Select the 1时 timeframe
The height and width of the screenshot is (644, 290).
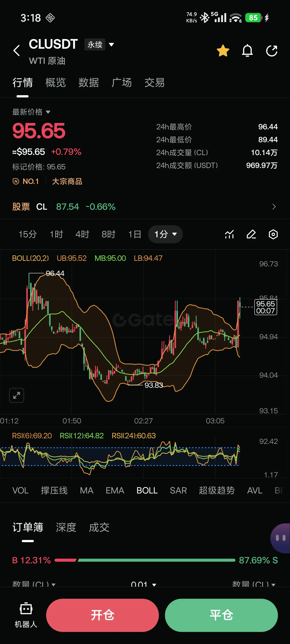56,234
